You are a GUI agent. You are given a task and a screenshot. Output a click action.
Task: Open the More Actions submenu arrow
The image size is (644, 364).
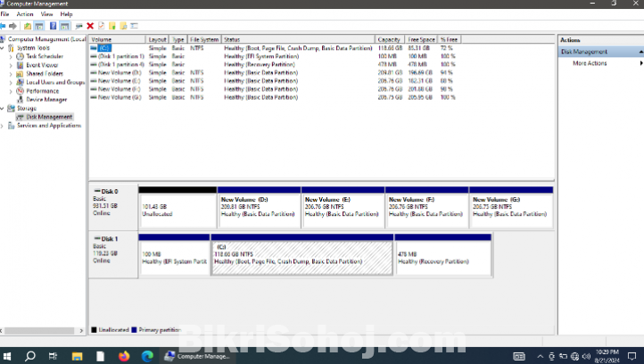[x=641, y=63]
